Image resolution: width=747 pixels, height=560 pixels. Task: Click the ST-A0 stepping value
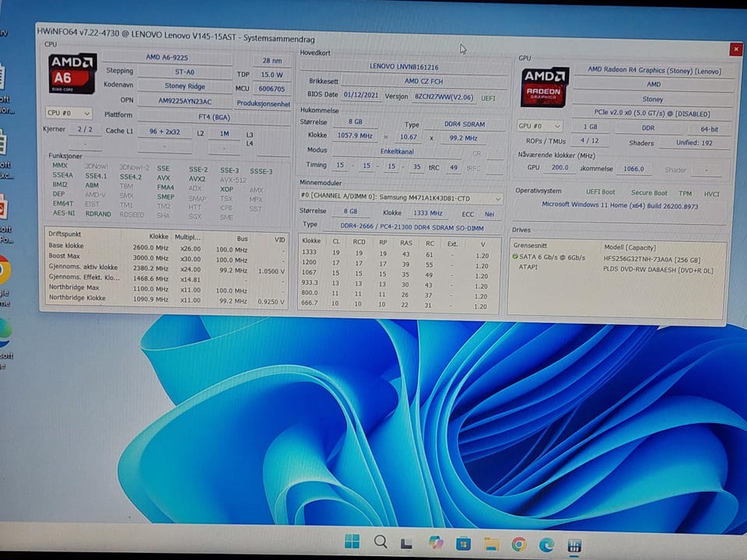tap(185, 72)
